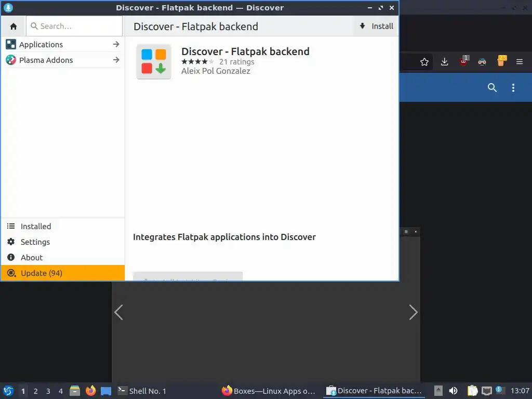Click the 21 ratings text
Viewport: 532px width, 399px height.
(x=237, y=62)
